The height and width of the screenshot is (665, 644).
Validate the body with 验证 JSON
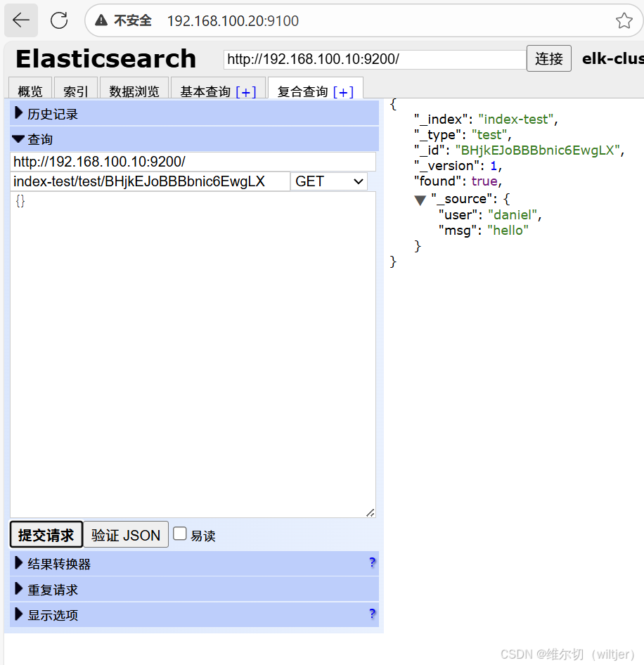(x=126, y=535)
